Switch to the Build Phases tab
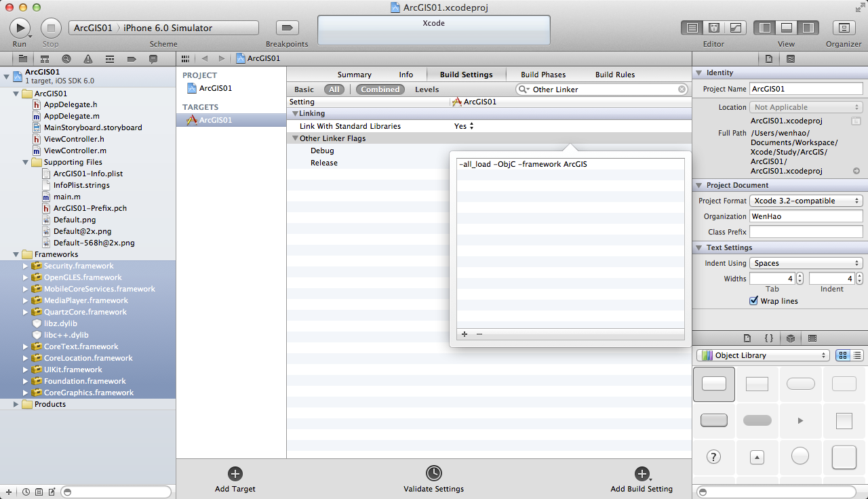The width and height of the screenshot is (868, 499). [542, 75]
